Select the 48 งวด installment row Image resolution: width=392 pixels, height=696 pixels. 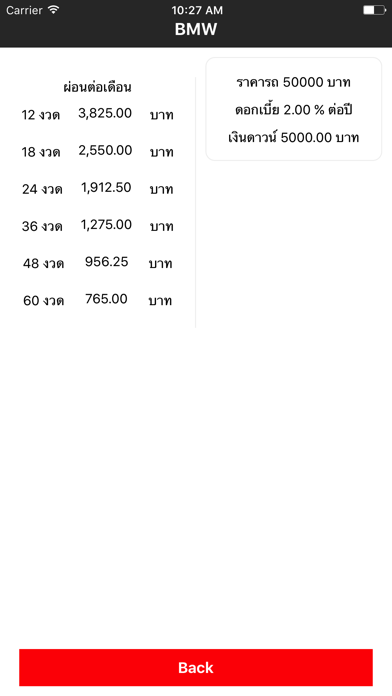coord(98,263)
